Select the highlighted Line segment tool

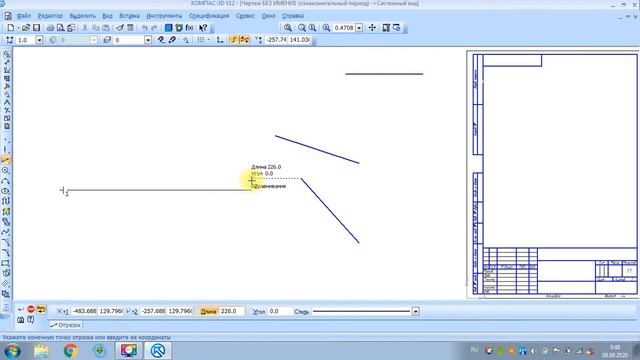tap(5, 160)
